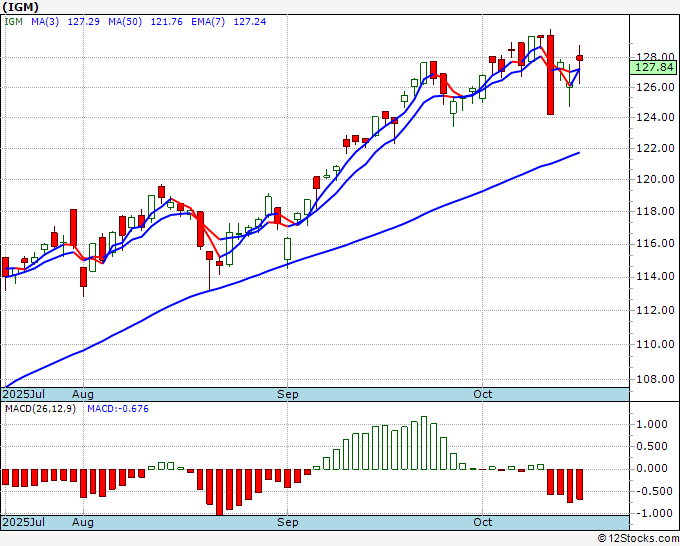Click the 0.000 MACD axis label
The image size is (680, 546).
pos(653,468)
